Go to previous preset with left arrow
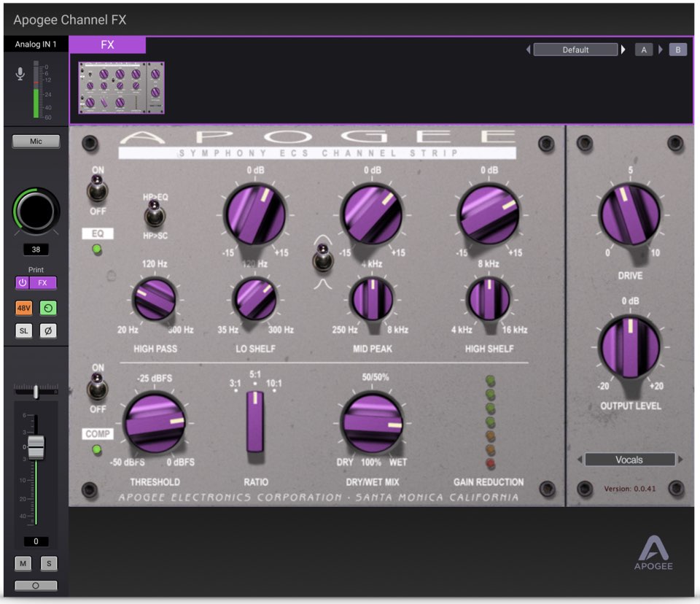 [x=529, y=50]
